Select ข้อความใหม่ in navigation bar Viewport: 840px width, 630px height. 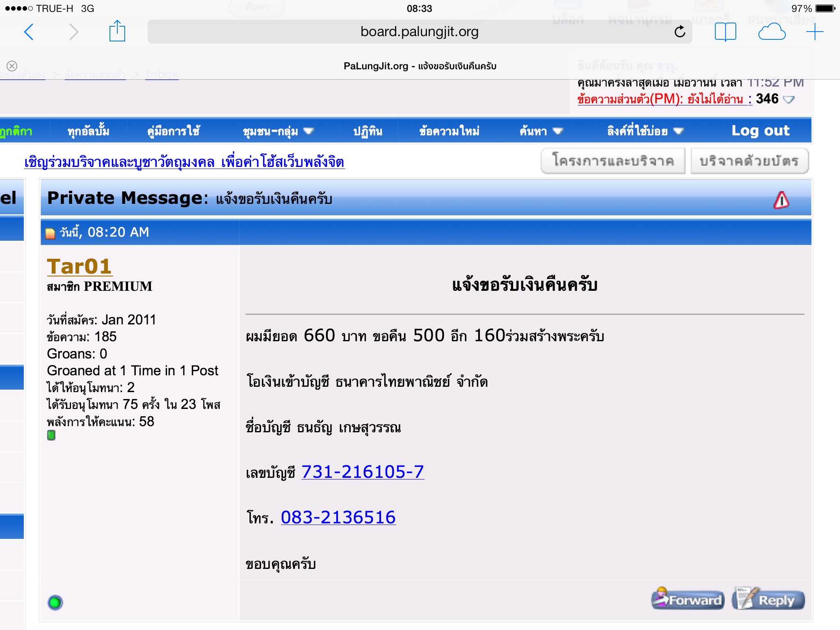pyautogui.click(x=449, y=131)
